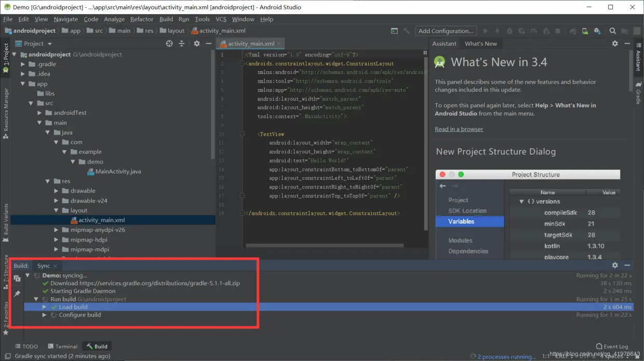Click the Apply Changes lightning icon
Screen dimensions: 644x361
tap(498, 31)
